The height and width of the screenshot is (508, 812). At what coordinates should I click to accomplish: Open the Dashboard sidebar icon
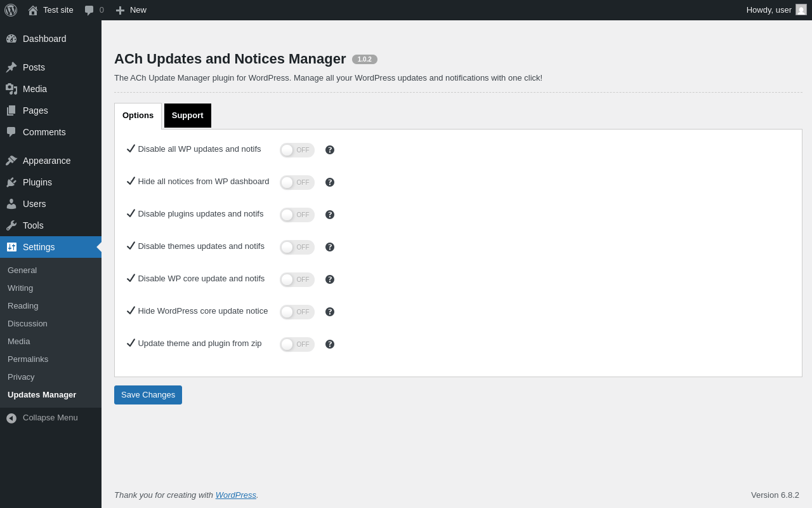(x=11, y=39)
